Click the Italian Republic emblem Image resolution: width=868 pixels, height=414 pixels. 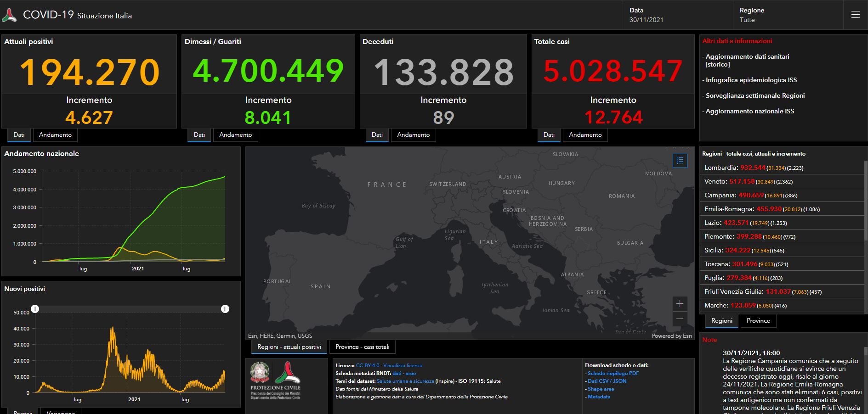(x=260, y=372)
